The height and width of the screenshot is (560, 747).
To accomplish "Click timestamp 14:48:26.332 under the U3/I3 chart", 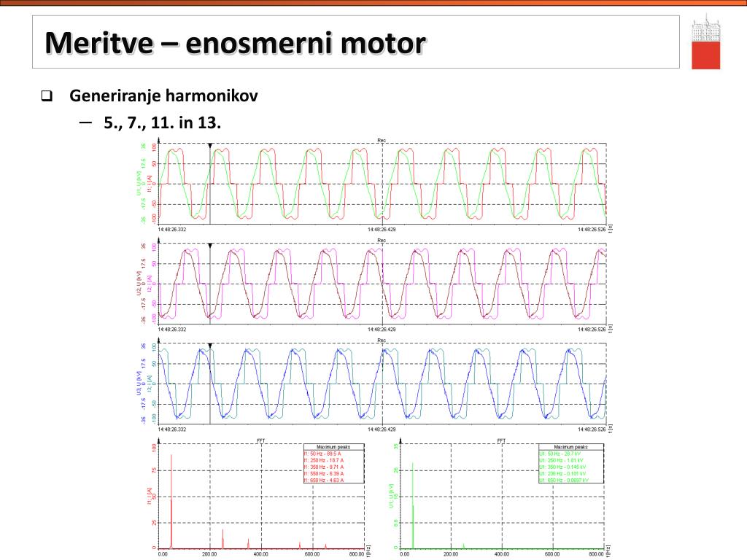I will (x=172, y=429).
